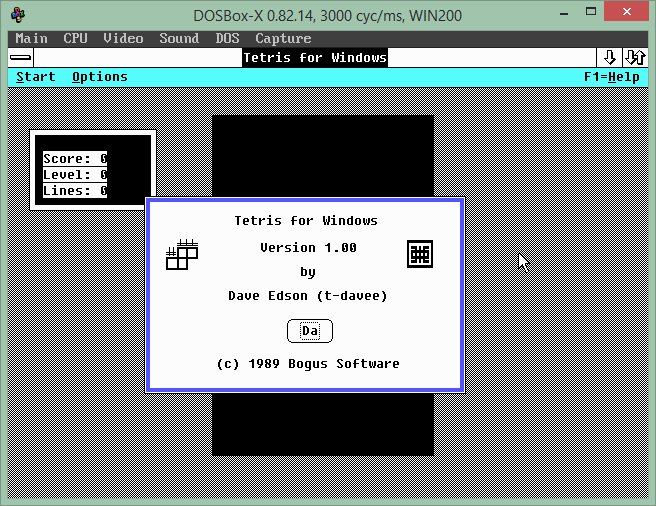Open the Sound menu
The image size is (656, 506).
pos(179,39)
